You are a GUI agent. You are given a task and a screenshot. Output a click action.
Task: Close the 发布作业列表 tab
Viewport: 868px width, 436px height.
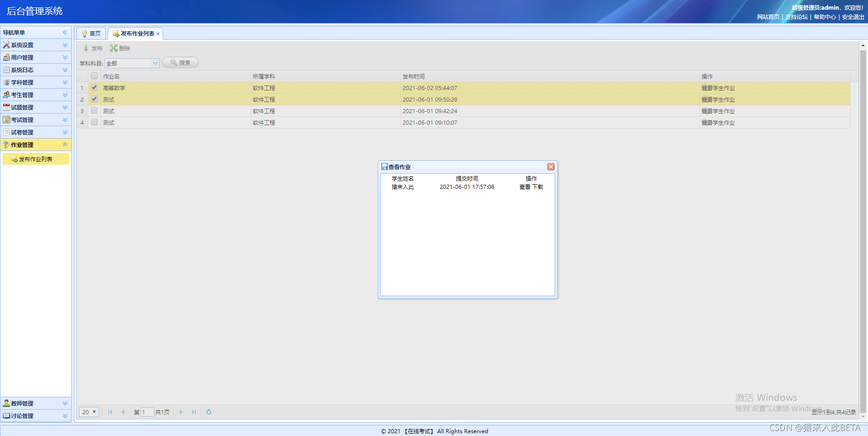tap(158, 34)
